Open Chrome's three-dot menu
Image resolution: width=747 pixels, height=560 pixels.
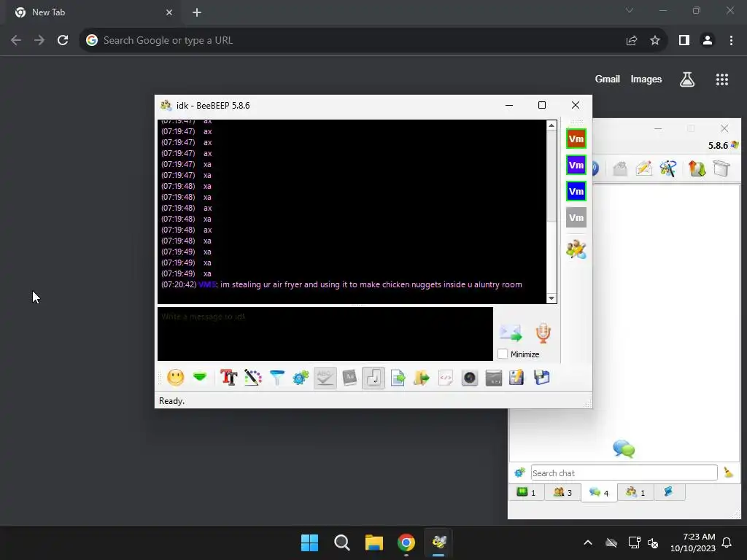731,41
